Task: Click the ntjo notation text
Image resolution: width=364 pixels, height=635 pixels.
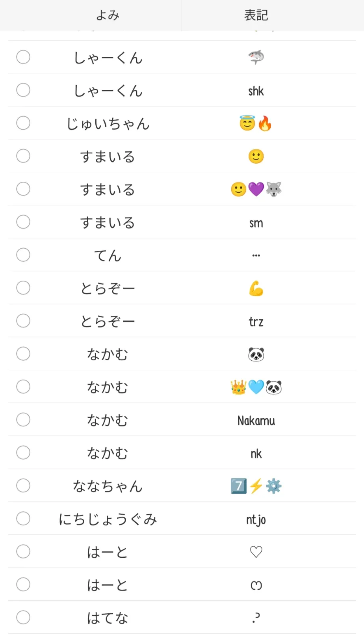Action: (256, 520)
